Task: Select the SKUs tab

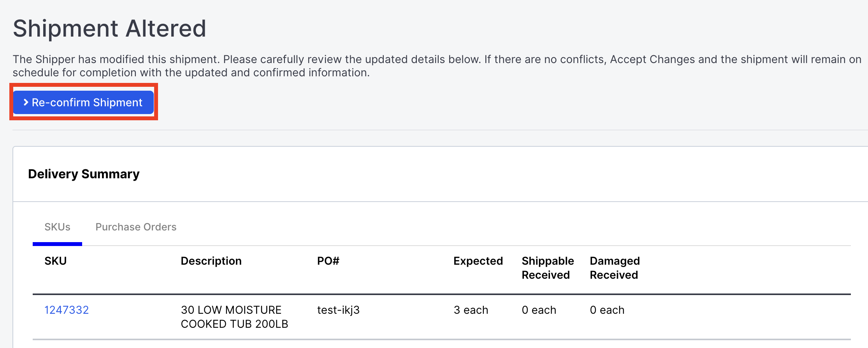Action: (x=57, y=227)
